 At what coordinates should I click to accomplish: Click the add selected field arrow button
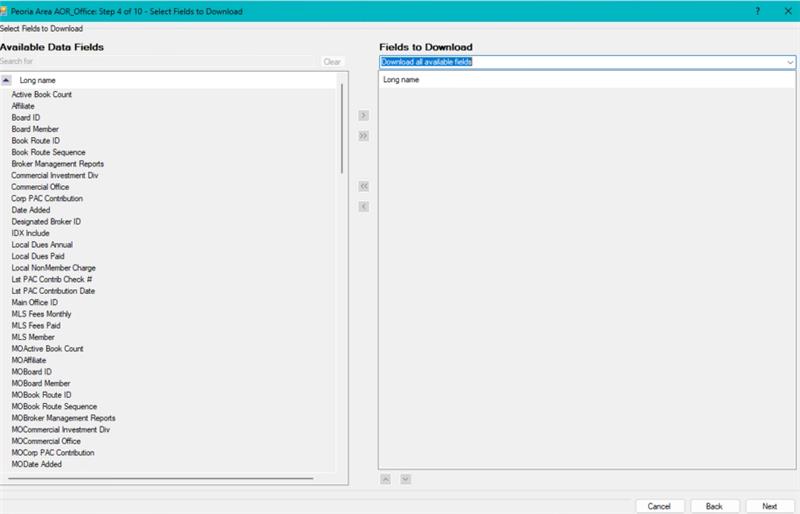tap(364, 116)
